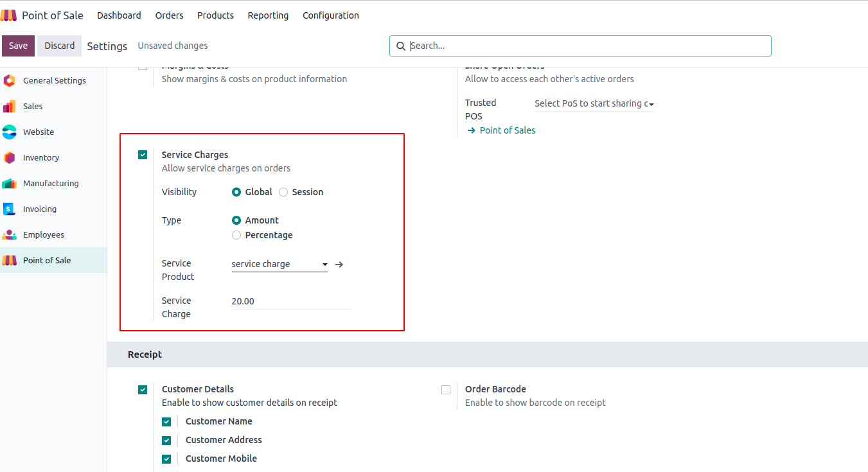This screenshot has height=472, width=868.
Task: Select the Inventory sidebar icon
Action: point(9,158)
